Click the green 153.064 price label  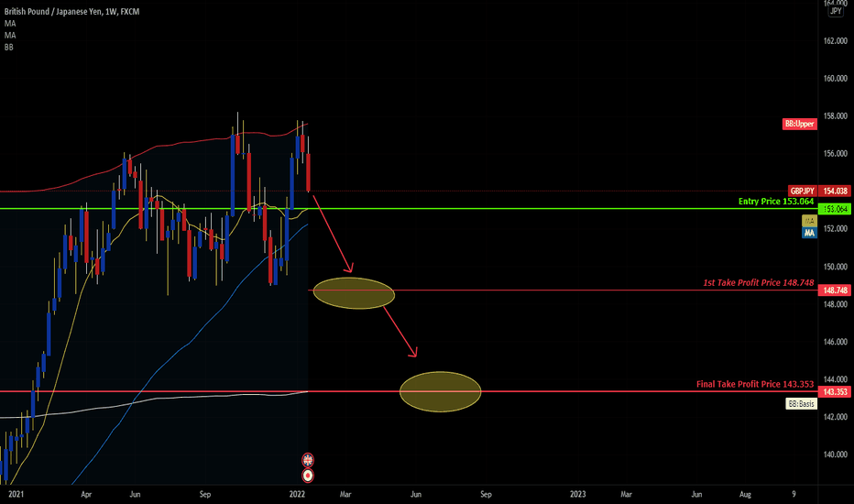(835, 209)
